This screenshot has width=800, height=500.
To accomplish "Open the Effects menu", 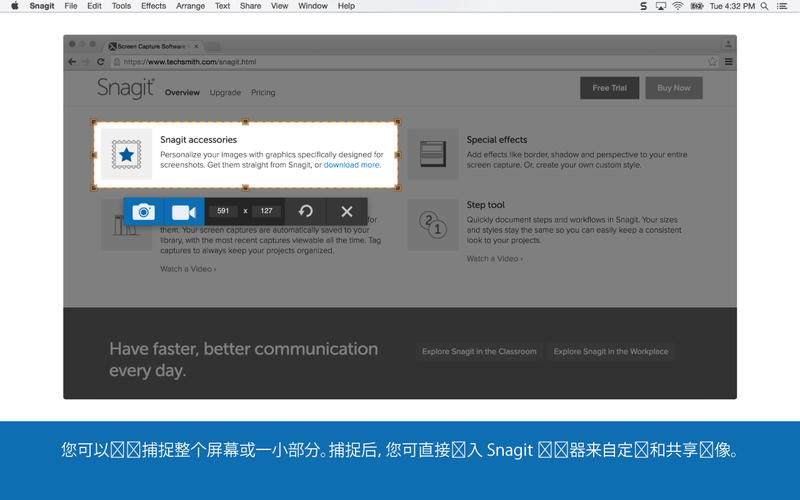I will point(154,6).
